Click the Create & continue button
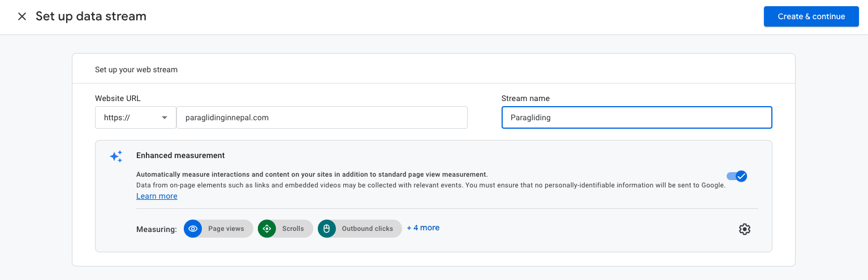868x280 pixels. pyautogui.click(x=811, y=16)
